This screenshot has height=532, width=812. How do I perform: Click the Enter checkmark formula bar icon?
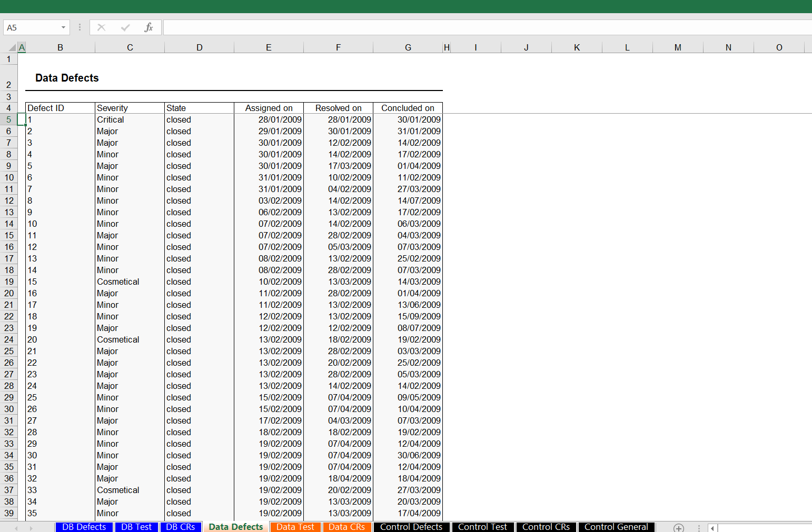click(x=125, y=27)
